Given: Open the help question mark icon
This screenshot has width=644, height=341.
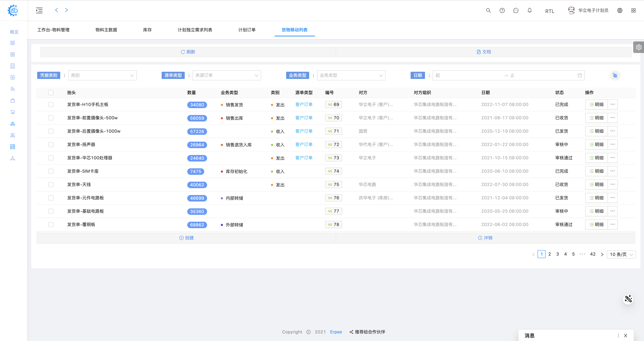Looking at the screenshot, I should [x=502, y=10].
